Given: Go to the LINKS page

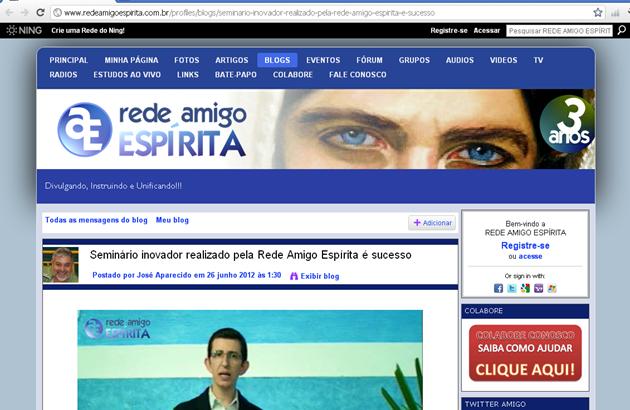Looking at the screenshot, I should (x=188, y=74).
